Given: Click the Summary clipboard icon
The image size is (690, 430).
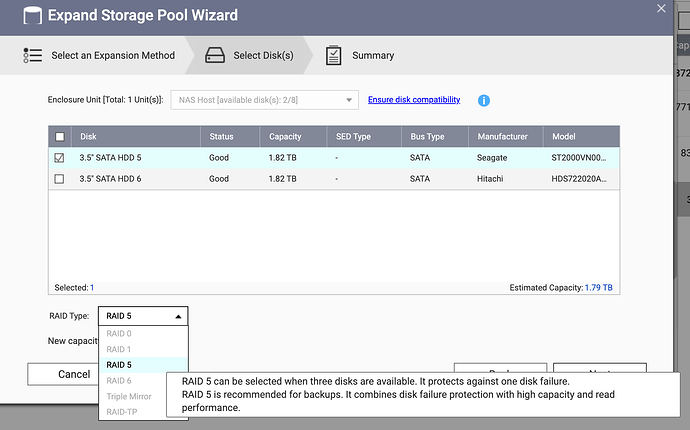Looking at the screenshot, I should pos(334,56).
